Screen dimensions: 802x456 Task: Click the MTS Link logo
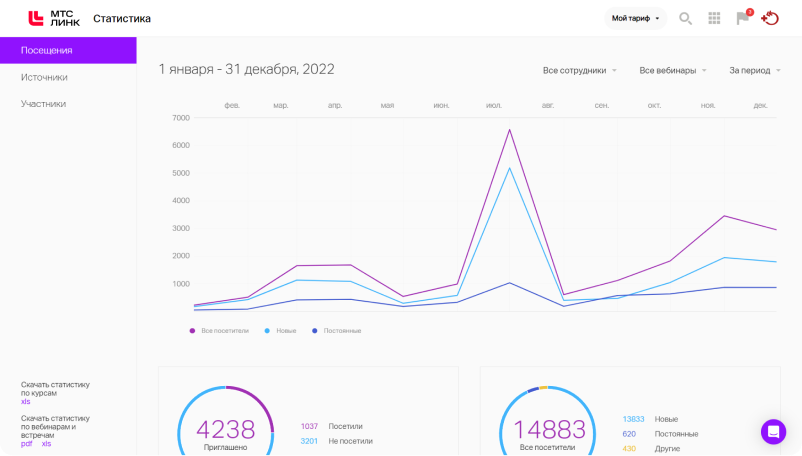click(x=54, y=18)
